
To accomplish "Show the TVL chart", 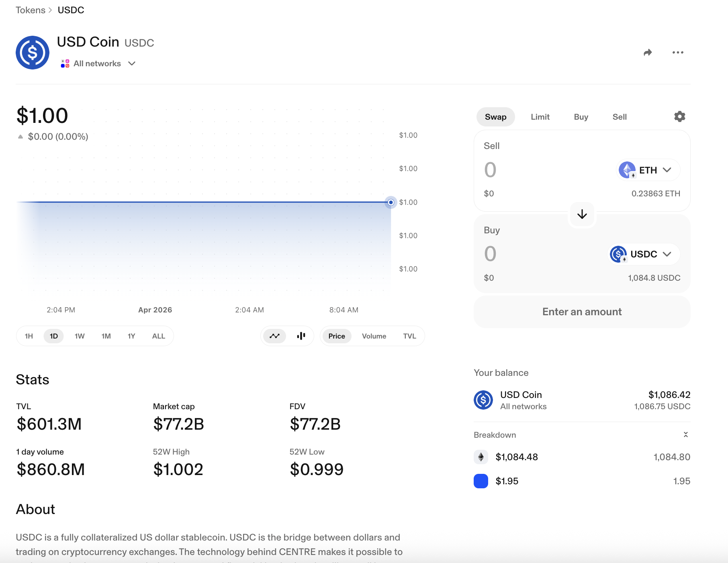I will tap(410, 336).
